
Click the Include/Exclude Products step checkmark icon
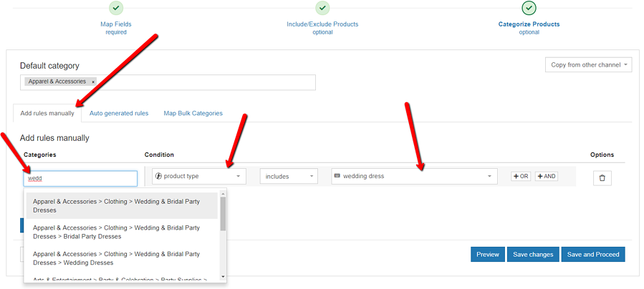(323, 8)
